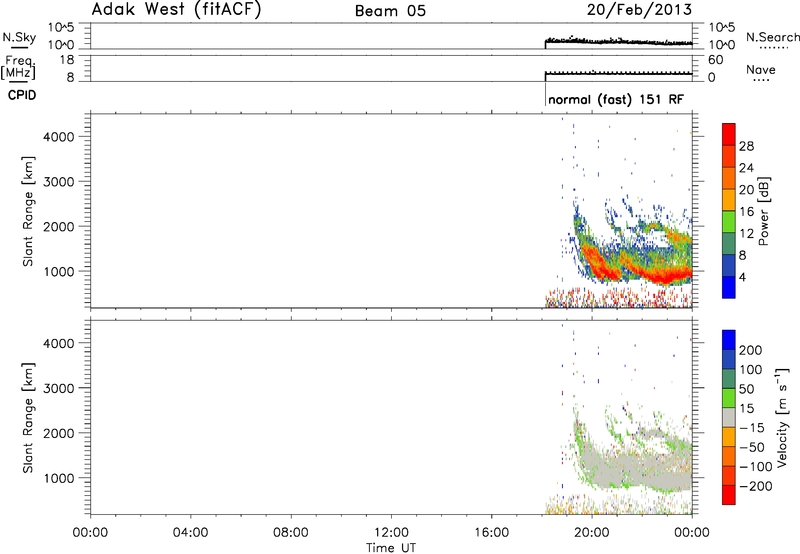This screenshot has width=800, height=554.
Task: Click the "28" label on the power color bar
Action: [746, 146]
